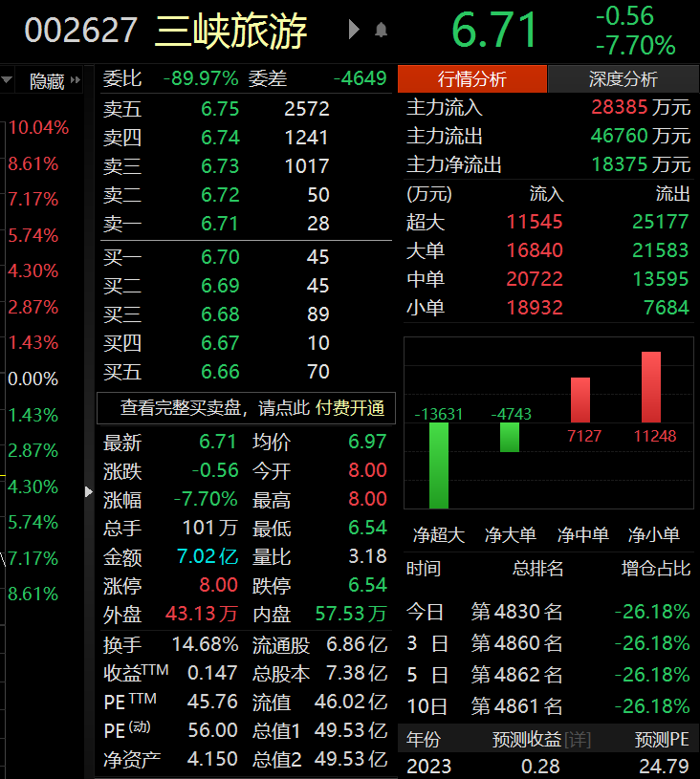The width and height of the screenshot is (700, 779).
Task: Select 买四 price 6.67
Action: (x=220, y=343)
